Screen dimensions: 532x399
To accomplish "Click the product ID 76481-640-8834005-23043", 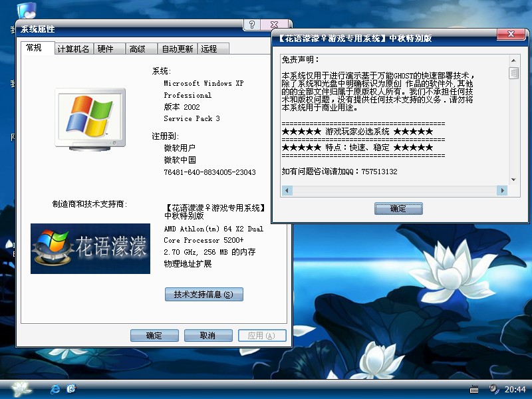I will point(209,172).
